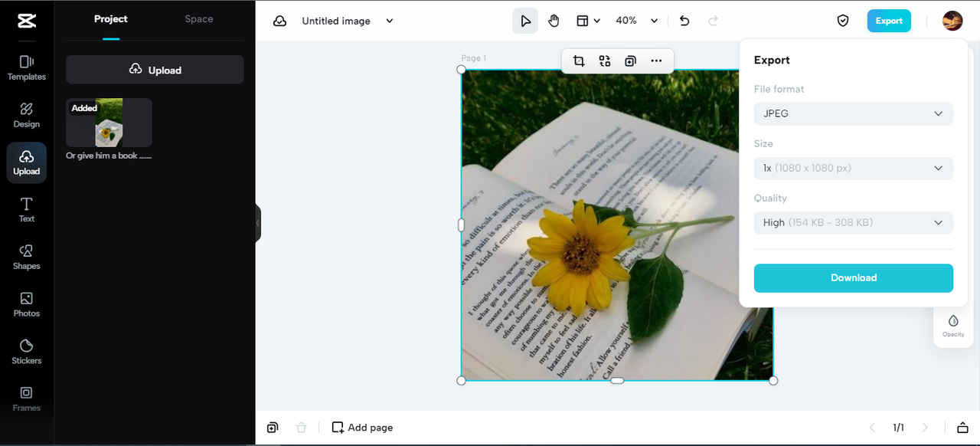
Task: Open the layers panel icon at bottom right
Action: [x=962, y=428]
